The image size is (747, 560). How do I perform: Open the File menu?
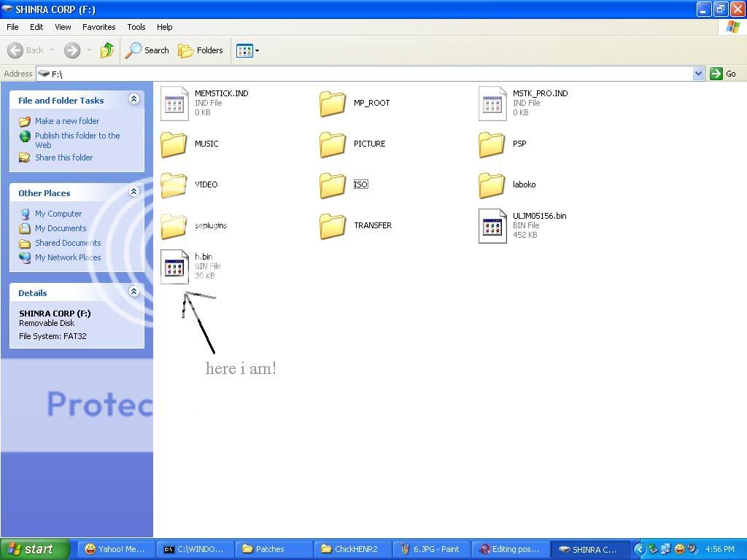pyautogui.click(x=12, y=27)
